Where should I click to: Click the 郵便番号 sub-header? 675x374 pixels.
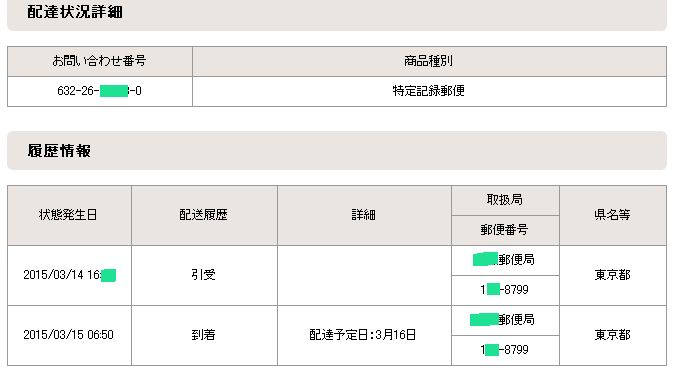point(505,230)
